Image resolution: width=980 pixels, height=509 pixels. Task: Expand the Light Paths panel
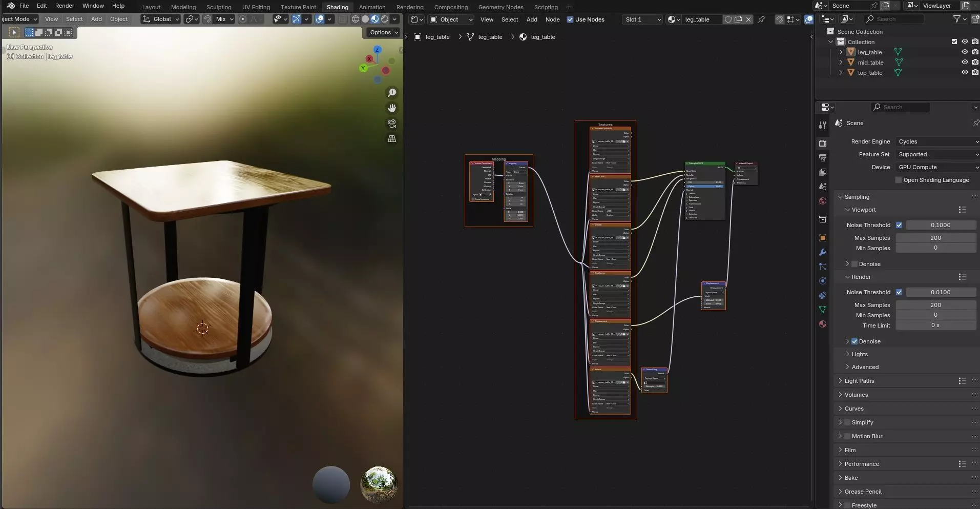pos(859,381)
